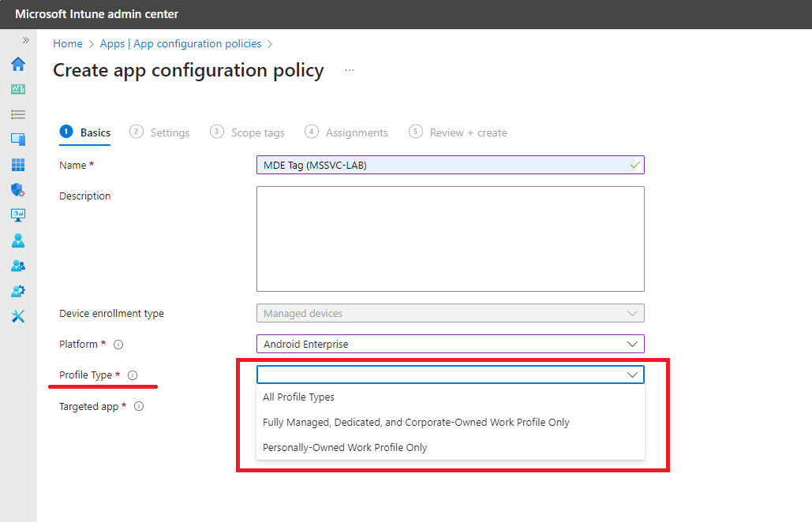Image resolution: width=812 pixels, height=522 pixels.
Task: Open All services list icon in sidebar
Action: click(18, 114)
